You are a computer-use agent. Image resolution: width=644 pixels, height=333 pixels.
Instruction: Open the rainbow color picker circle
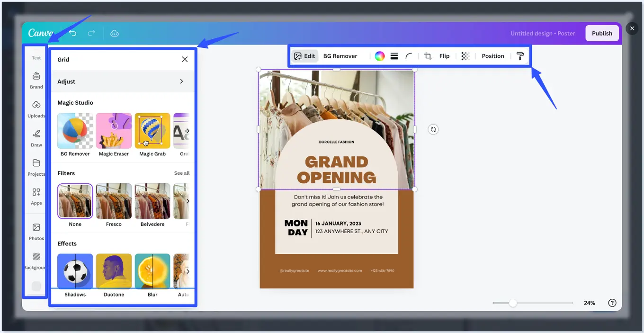(x=379, y=56)
